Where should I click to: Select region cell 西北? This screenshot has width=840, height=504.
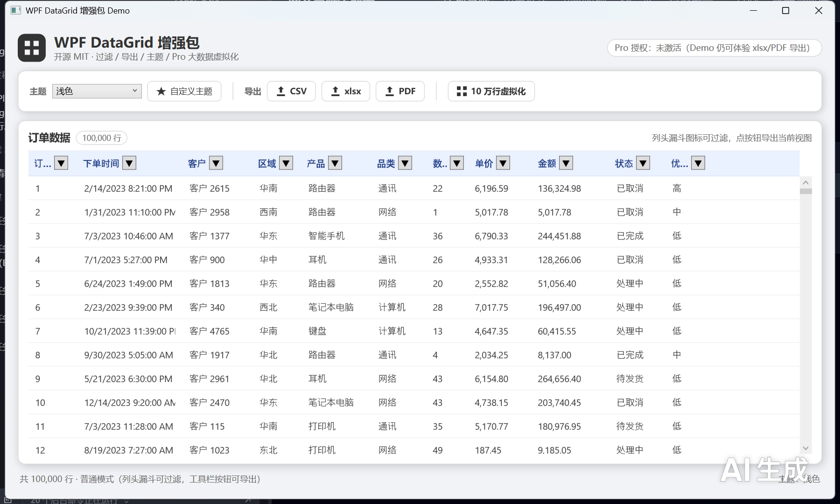(x=268, y=308)
